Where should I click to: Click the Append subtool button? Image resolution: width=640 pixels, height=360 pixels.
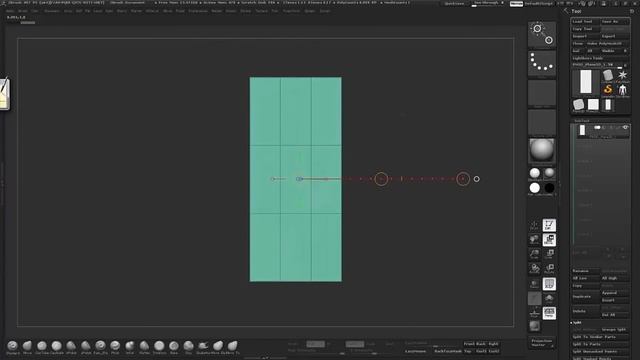[x=615, y=293]
